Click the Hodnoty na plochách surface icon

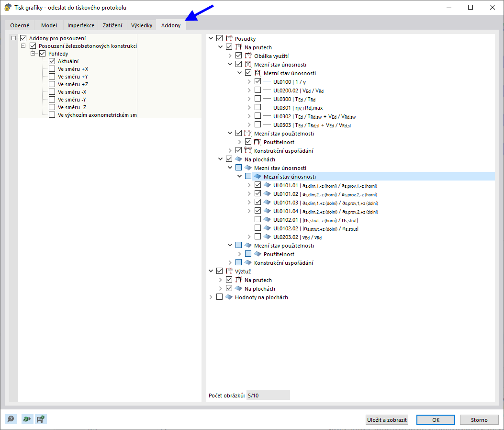click(229, 297)
